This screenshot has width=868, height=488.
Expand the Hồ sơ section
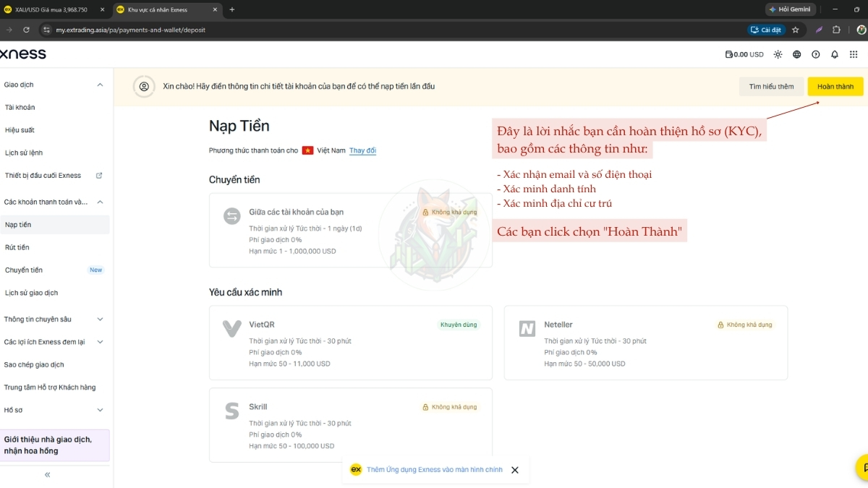(100, 410)
